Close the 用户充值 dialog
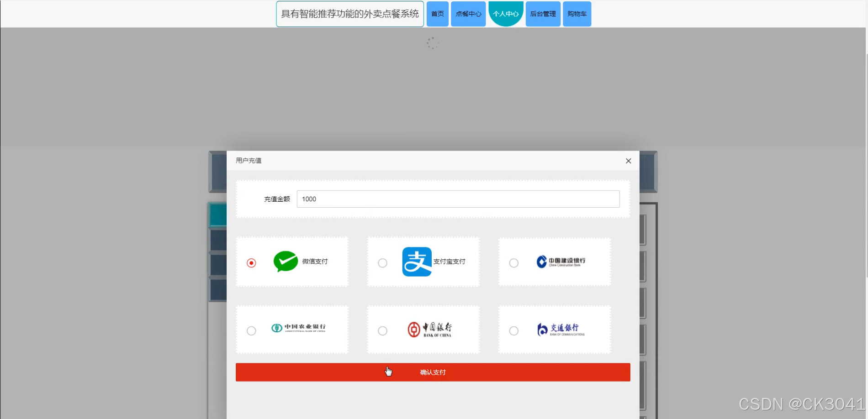Viewport: 868px width, 419px height. pyautogui.click(x=629, y=161)
